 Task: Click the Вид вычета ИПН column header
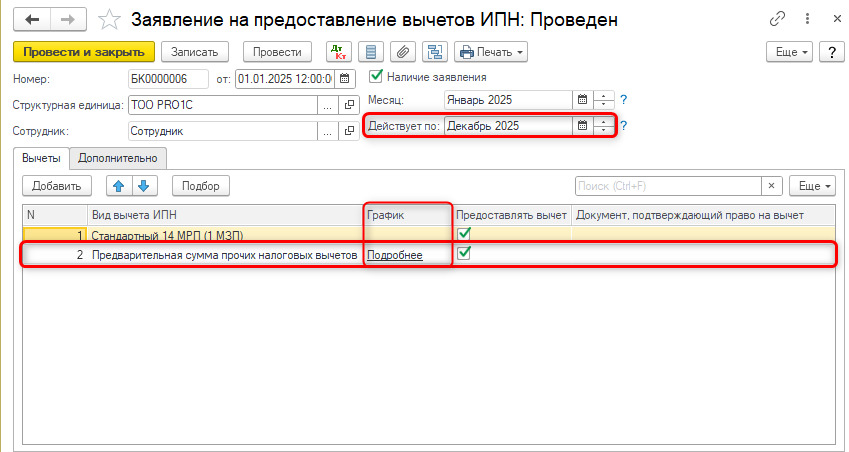[x=225, y=215]
